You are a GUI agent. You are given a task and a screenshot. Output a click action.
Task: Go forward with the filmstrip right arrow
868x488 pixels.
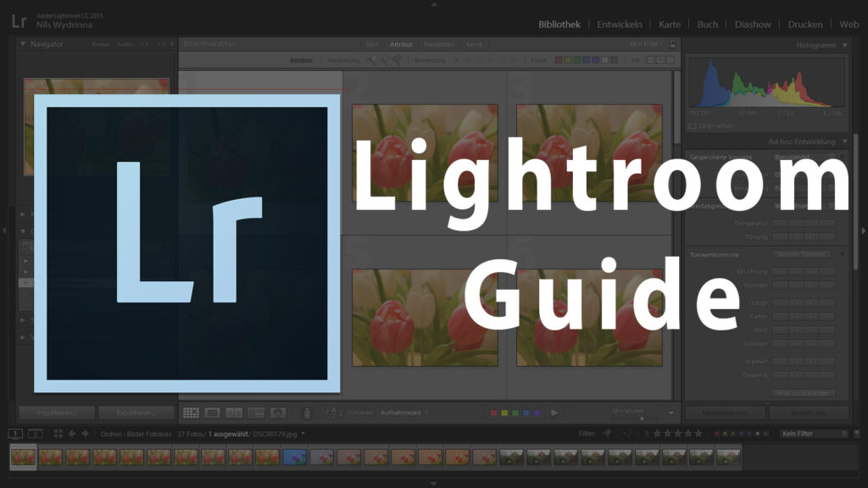click(85, 434)
